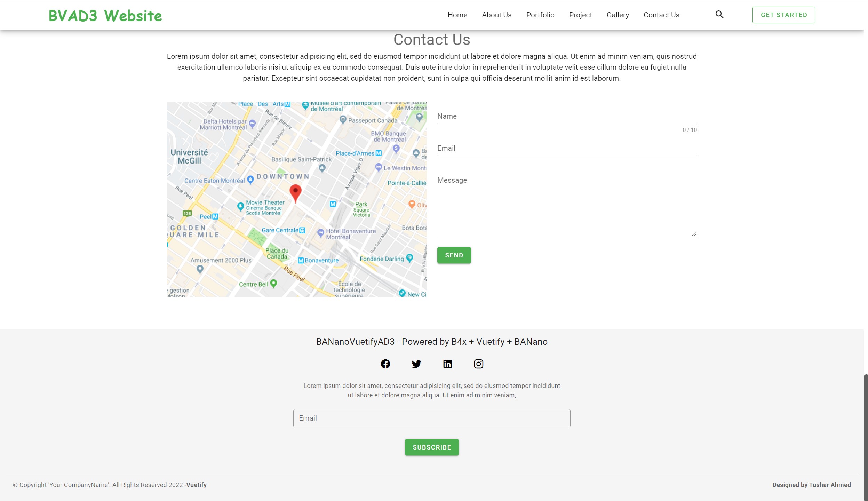This screenshot has height=501, width=868.
Task: Open the Instagram social icon
Action: (478, 364)
